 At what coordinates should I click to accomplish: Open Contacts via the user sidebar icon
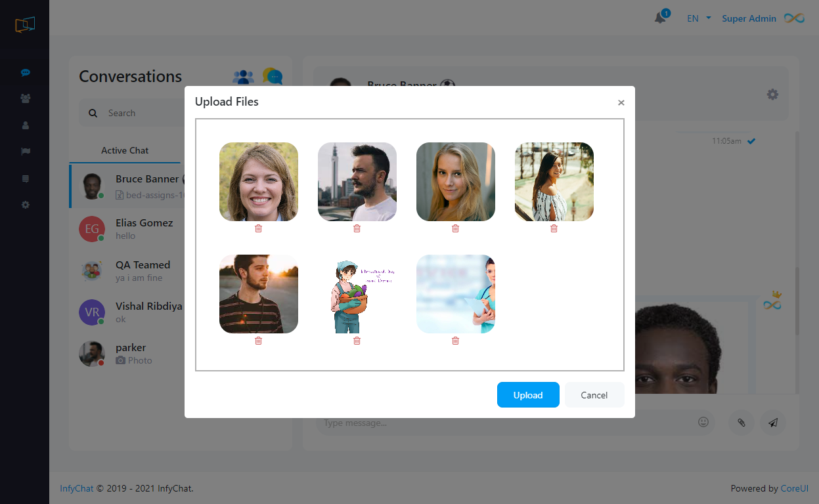click(x=25, y=125)
